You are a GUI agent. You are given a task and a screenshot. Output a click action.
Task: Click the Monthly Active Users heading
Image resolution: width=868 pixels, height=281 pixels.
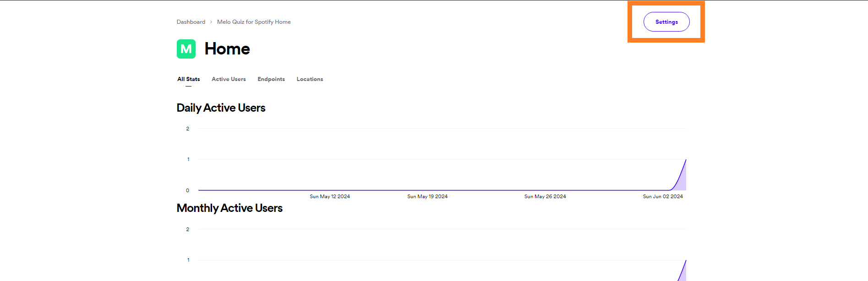(229, 208)
